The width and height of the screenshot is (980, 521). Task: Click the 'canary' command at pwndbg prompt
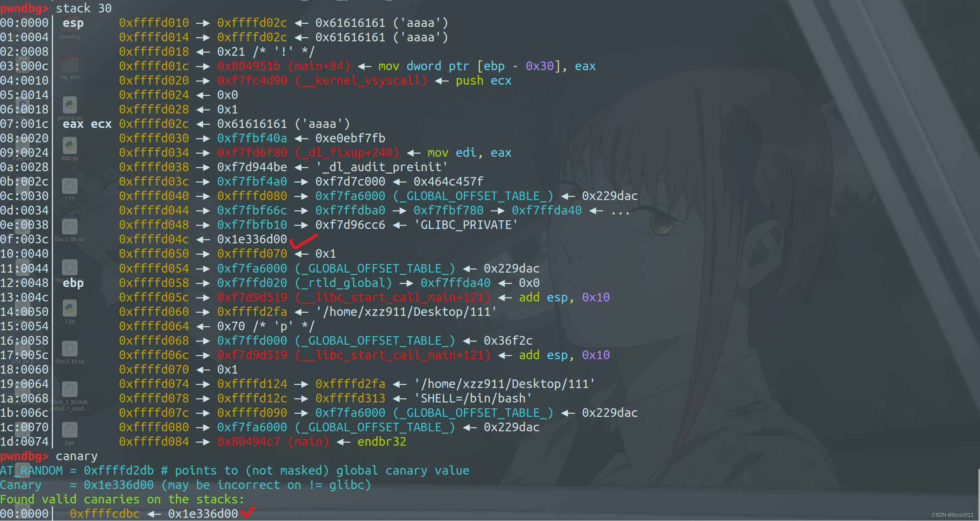pos(76,456)
